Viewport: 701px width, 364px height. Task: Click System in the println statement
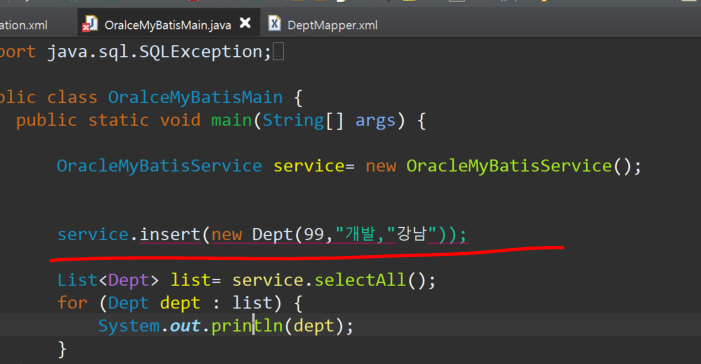pos(129,326)
